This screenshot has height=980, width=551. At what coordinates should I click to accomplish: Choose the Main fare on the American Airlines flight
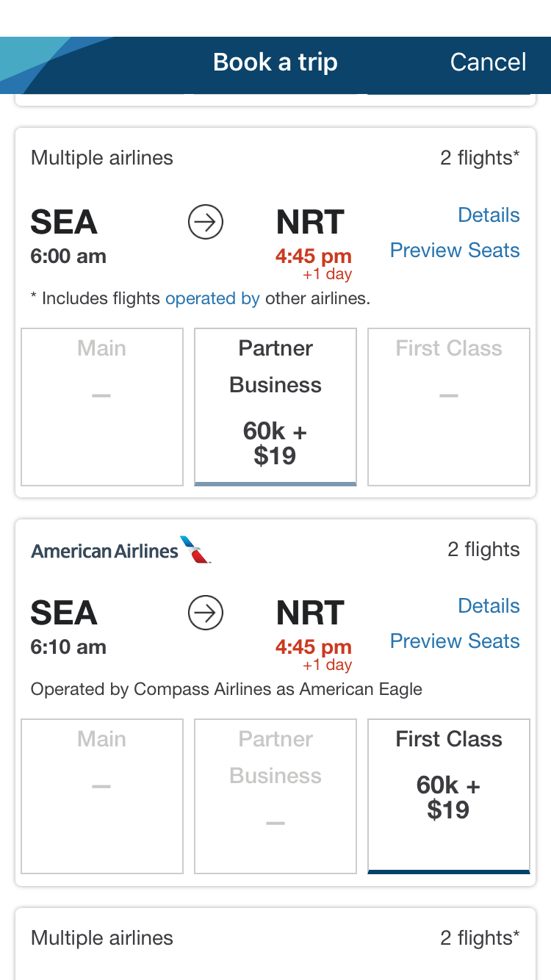(102, 796)
